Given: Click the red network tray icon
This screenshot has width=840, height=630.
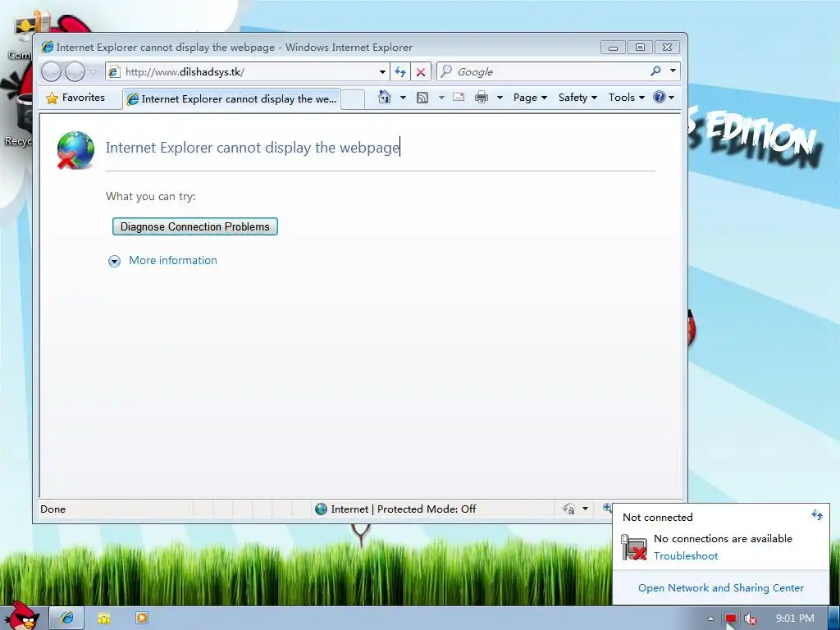Looking at the screenshot, I should click(731, 619).
